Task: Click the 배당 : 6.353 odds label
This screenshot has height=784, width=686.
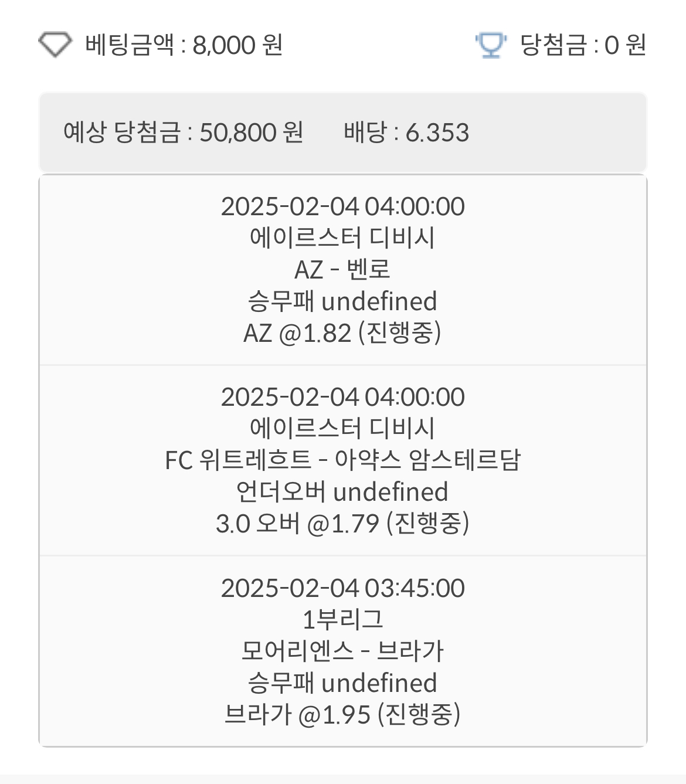Action: click(x=406, y=133)
